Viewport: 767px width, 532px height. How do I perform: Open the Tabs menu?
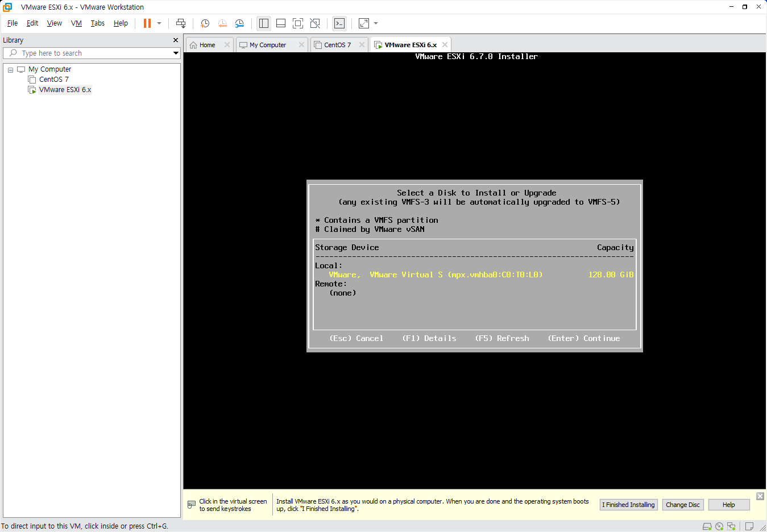tap(98, 23)
